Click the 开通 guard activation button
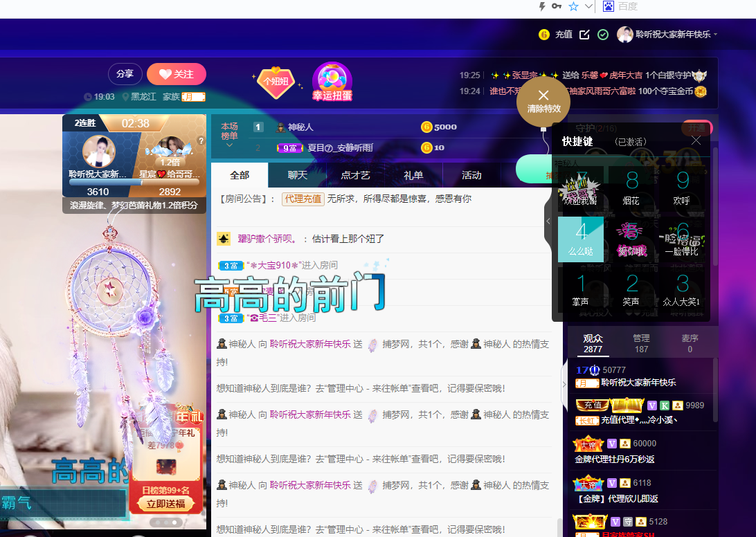756x537 pixels. coord(696,128)
